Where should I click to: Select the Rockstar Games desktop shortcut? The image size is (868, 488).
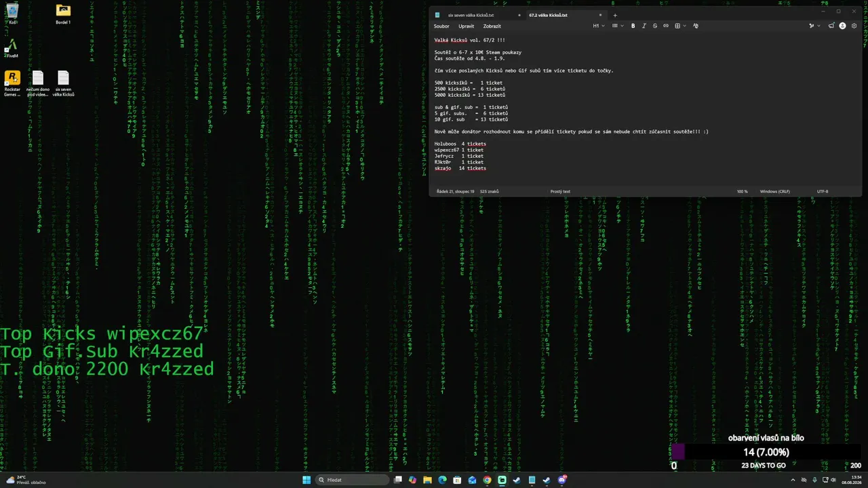tap(12, 84)
